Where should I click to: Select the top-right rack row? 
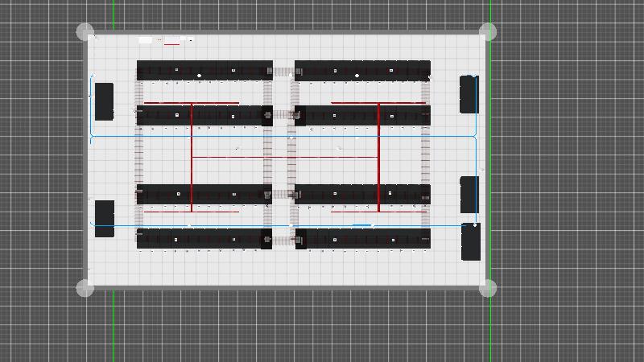point(362,68)
